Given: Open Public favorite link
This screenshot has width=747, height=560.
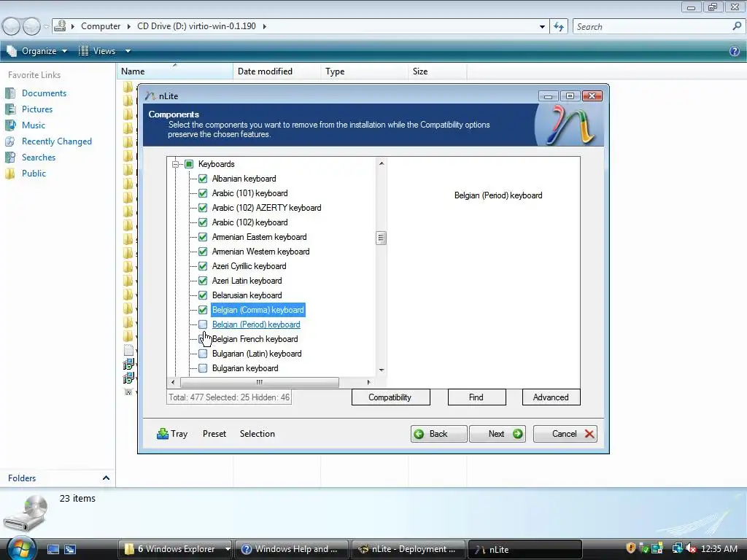Looking at the screenshot, I should 34,174.
